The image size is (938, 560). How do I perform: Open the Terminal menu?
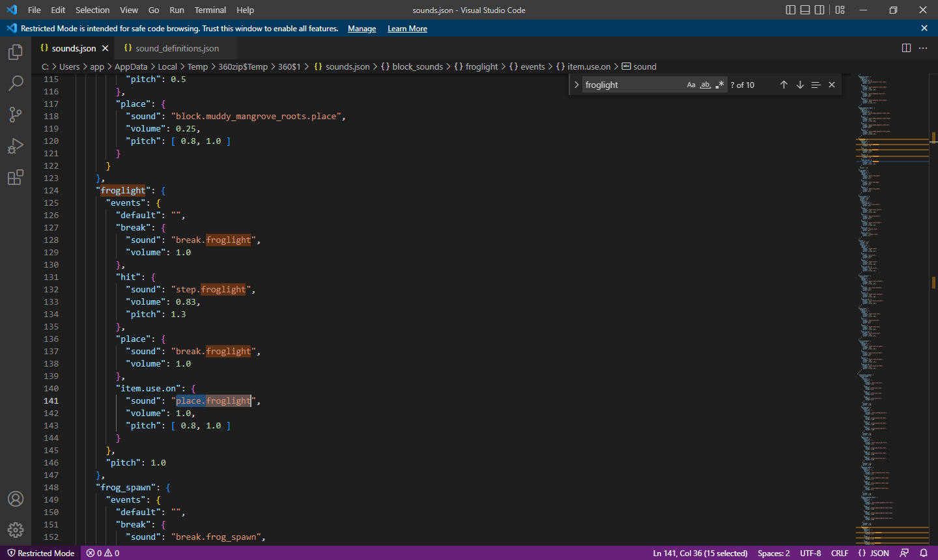(x=210, y=10)
